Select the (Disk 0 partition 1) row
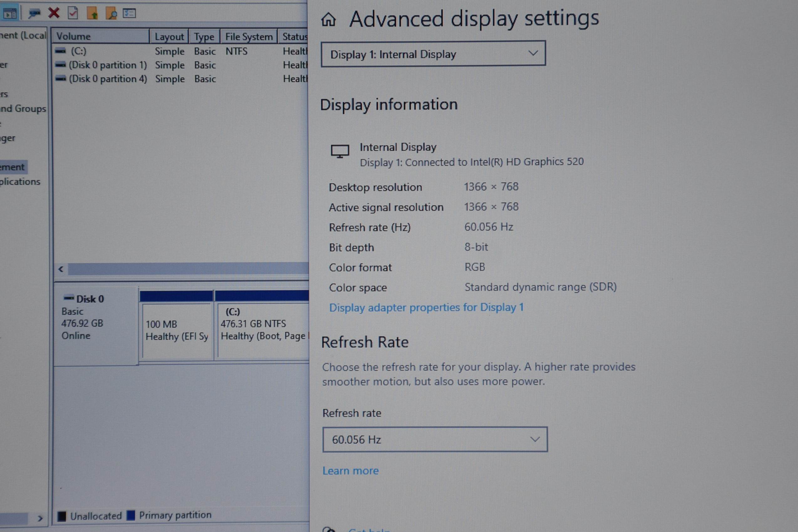The width and height of the screenshot is (798, 532). click(x=181, y=65)
